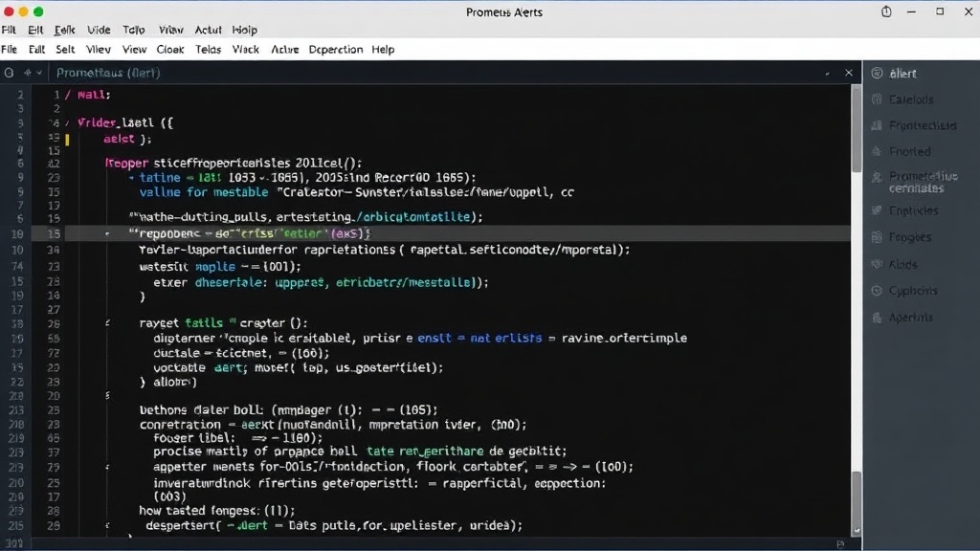Collapse the 'rayget tatlls' block fold marker
Screen dimensions: 980x551
[x=107, y=323]
